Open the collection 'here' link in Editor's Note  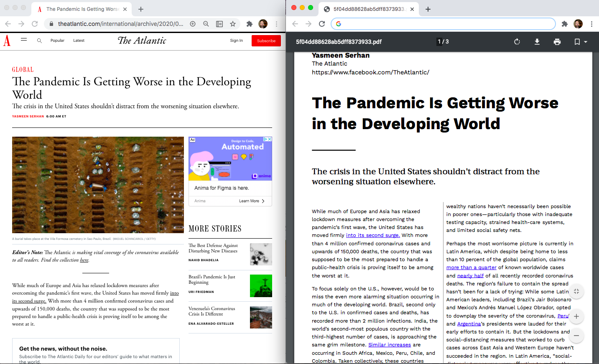tap(84, 260)
